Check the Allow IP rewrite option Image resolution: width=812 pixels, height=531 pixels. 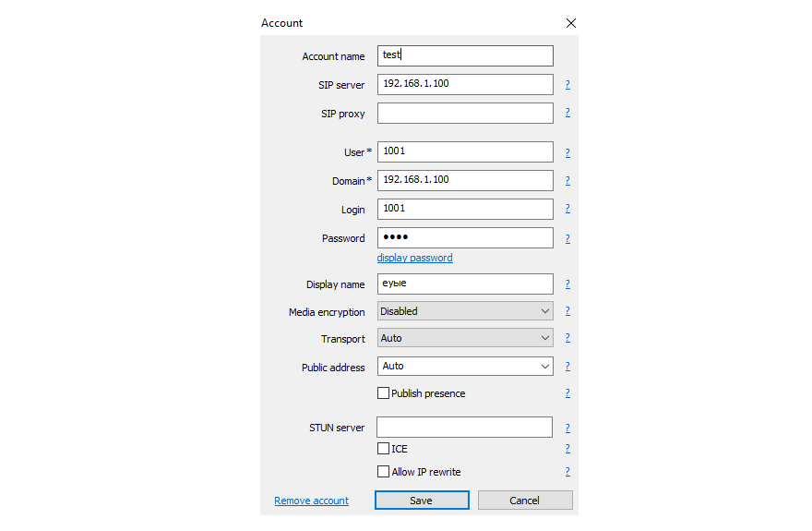click(384, 472)
